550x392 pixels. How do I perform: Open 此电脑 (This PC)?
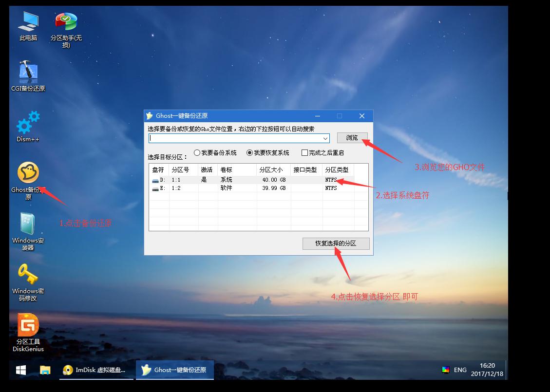click(28, 22)
